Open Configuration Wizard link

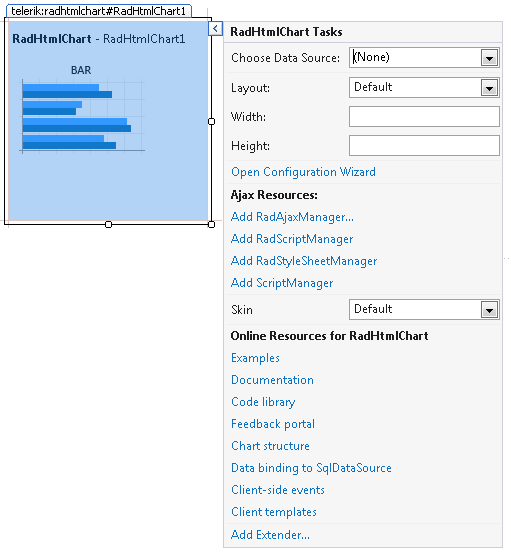pos(303,172)
